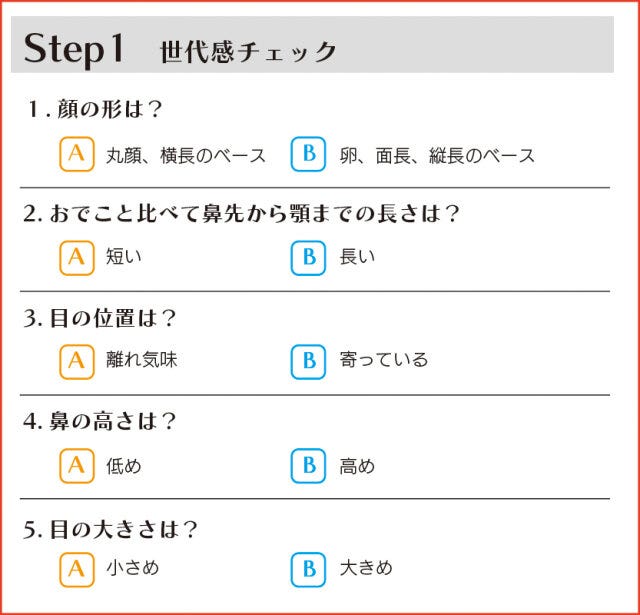
Task: Pick orange A box beside 離れ気味
Action: click(76, 360)
